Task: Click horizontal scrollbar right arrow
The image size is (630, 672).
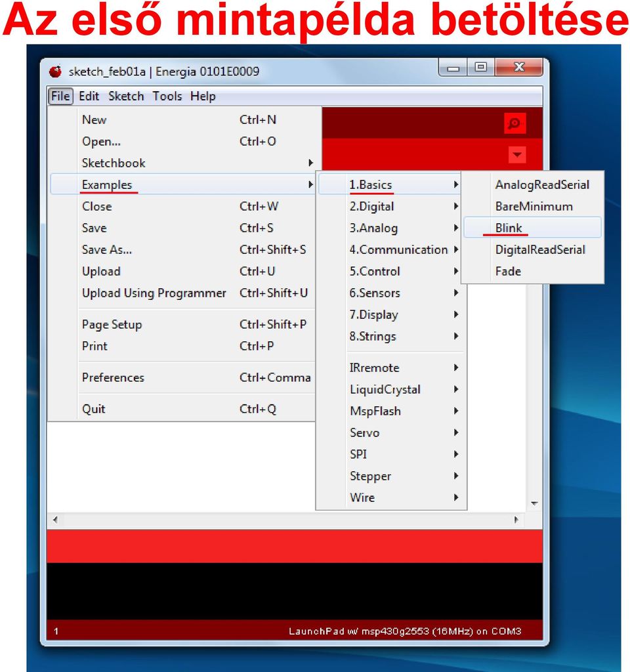Action: coord(516,520)
